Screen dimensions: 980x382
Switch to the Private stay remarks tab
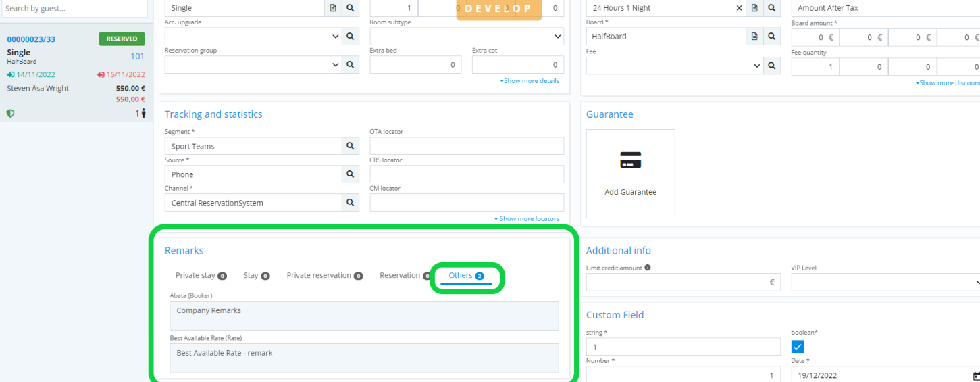click(x=200, y=276)
